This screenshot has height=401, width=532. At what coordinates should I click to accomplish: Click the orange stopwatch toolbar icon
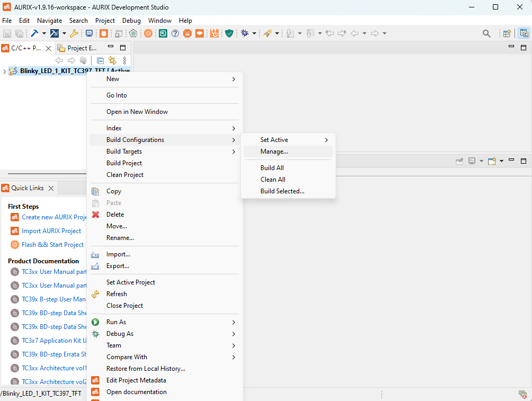(103, 33)
